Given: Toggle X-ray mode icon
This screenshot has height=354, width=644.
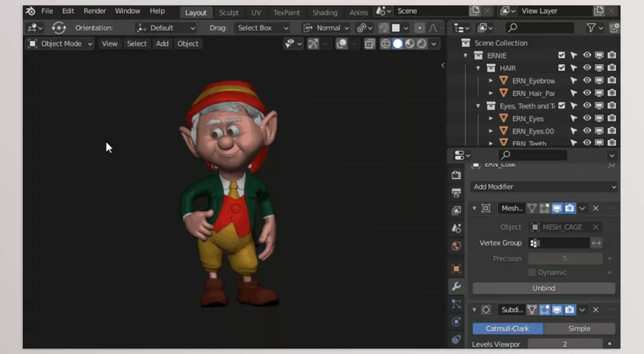Looking at the screenshot, I should [370, 44].
